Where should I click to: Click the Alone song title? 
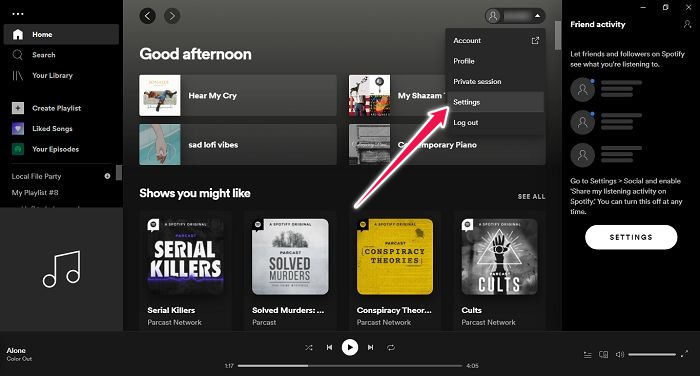(x=16, y=351)
